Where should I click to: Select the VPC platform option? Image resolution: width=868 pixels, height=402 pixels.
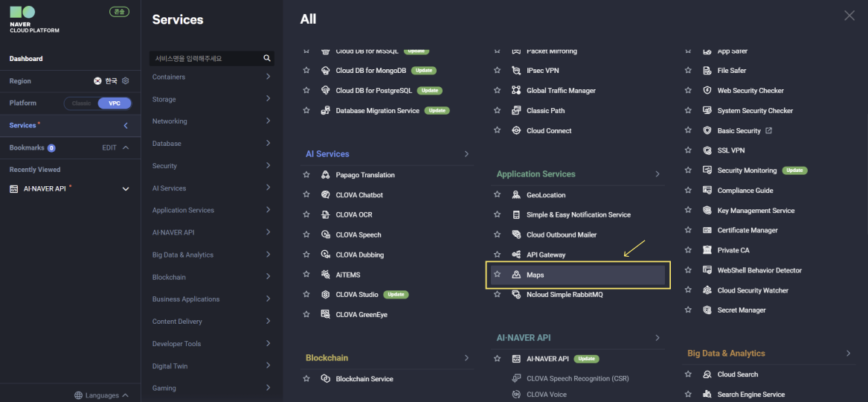[115, 103]
